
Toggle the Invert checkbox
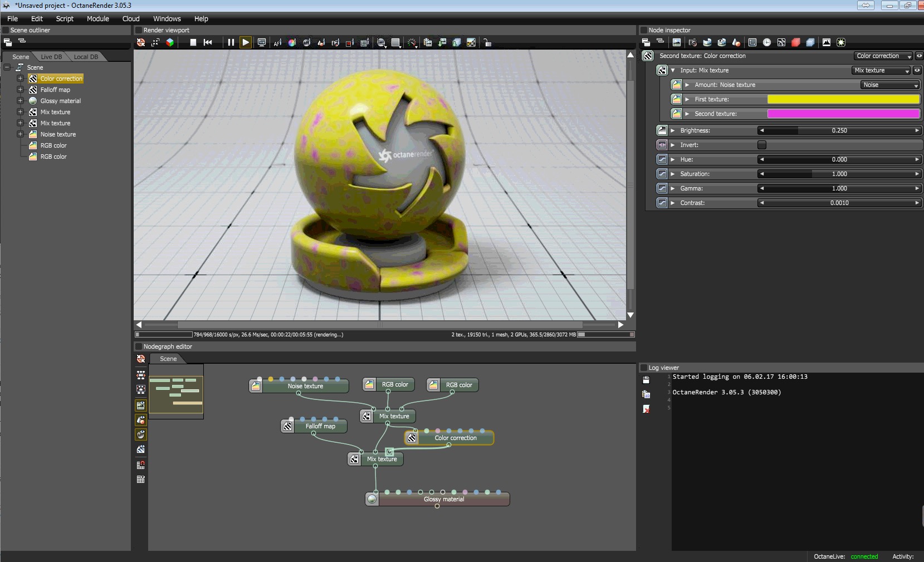point(762,145)
